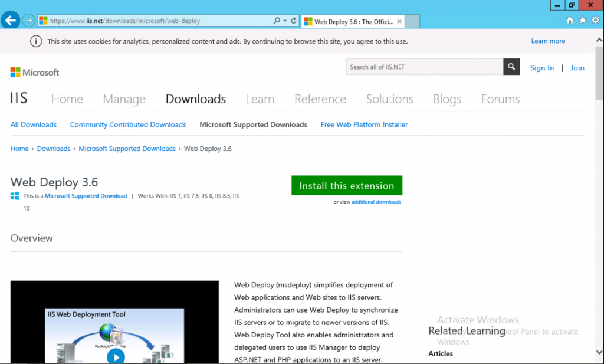This screenshot has width=604, height=364.
Task: Click the IIS.NET search magnifier button
Action: (511, 67)
